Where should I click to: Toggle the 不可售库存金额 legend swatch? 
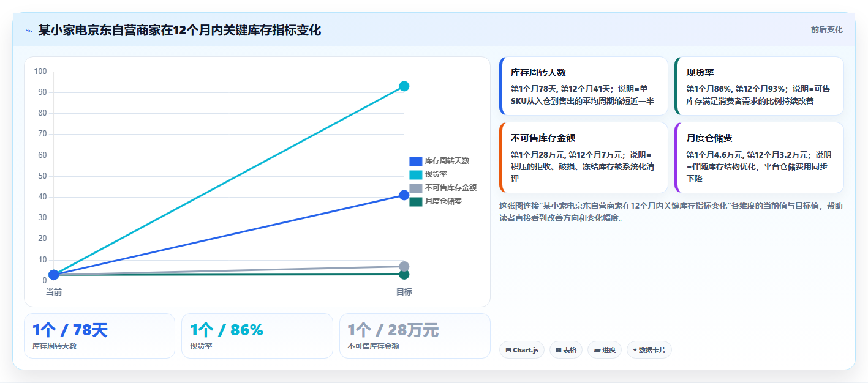click(416, 188)
